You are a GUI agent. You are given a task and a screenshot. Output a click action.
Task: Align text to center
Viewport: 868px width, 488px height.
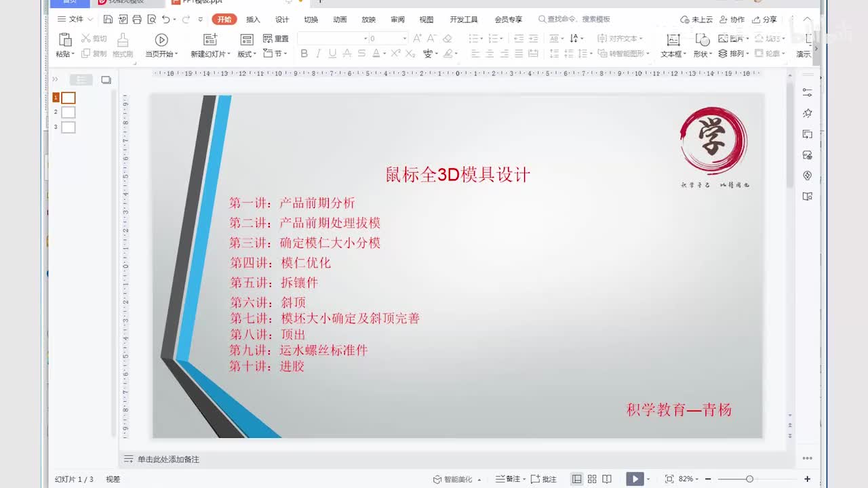490,54
